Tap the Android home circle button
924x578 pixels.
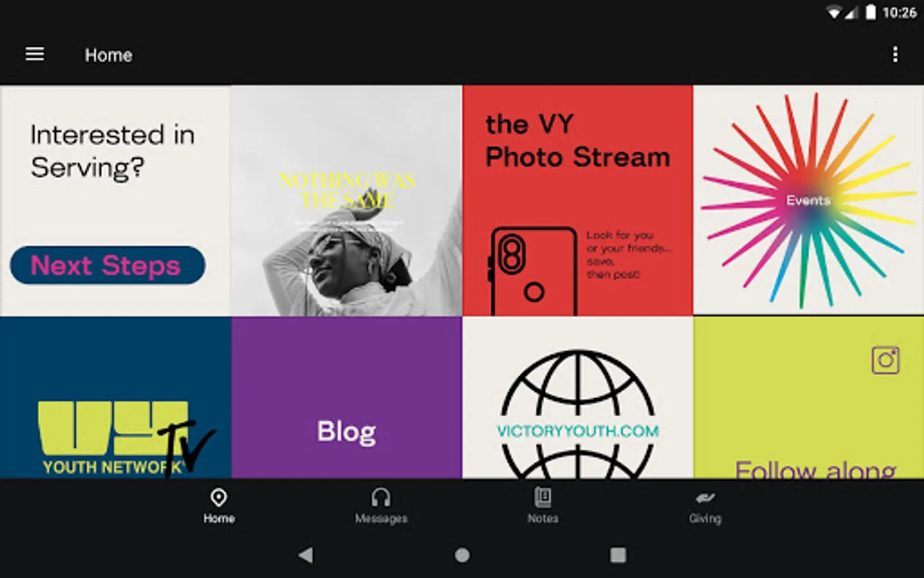(462, 555)
